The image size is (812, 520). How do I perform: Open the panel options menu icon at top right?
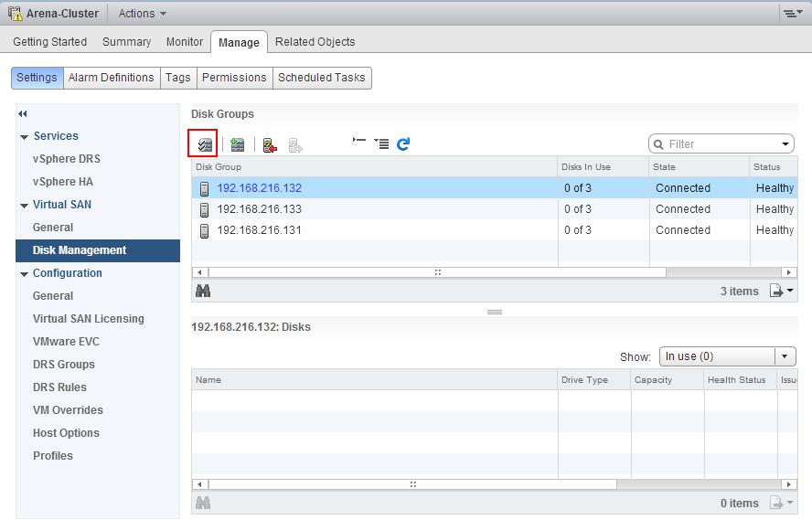[x=792, y=14]
